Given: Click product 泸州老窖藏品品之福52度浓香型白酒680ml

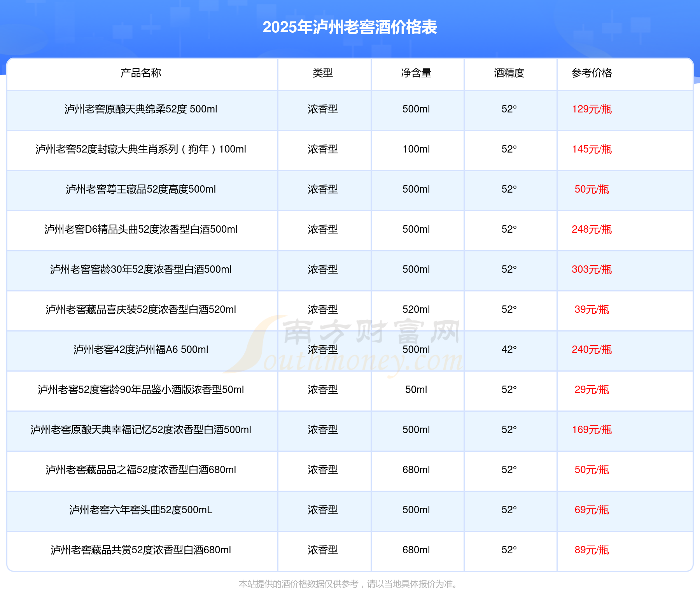Looking at the screenshot, I should pyautogui.click(x=141, y=470).
